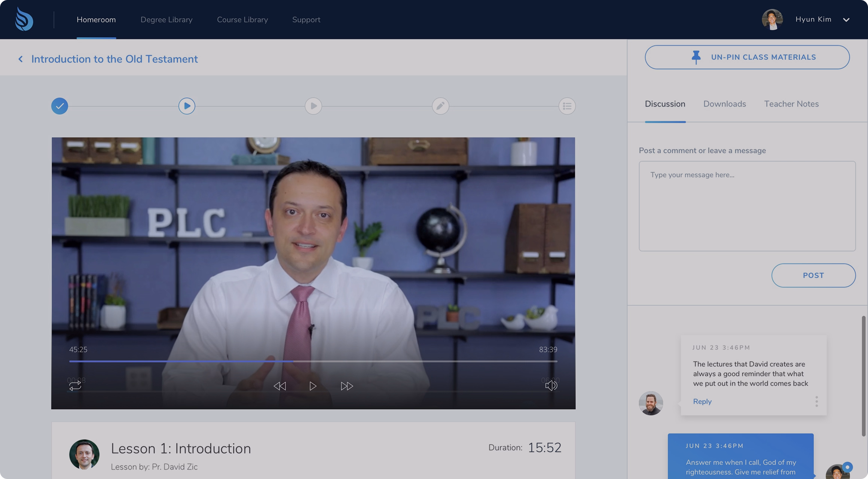Click the discussion panel scrollbar

(864, 376)
